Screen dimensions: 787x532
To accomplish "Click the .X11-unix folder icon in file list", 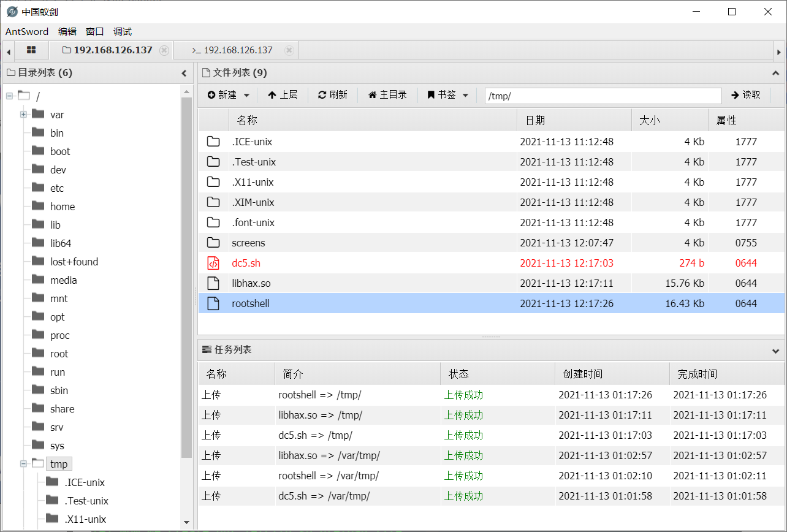I will pos(213,182).
